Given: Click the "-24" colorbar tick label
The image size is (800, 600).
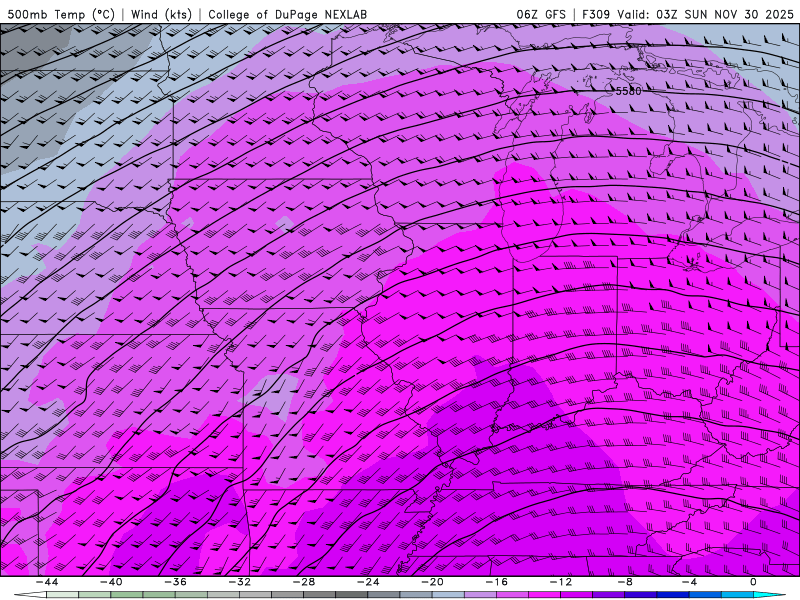Looking at the screenshot, I should [x=368, y=582].
